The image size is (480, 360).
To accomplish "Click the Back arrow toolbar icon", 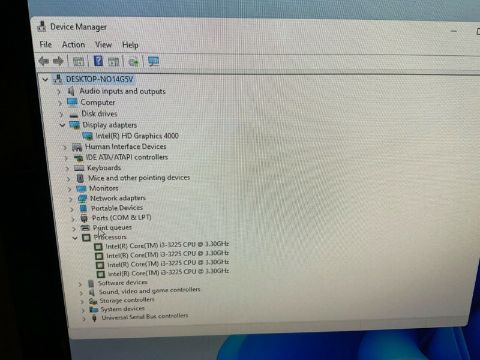I will pos(44,61).
